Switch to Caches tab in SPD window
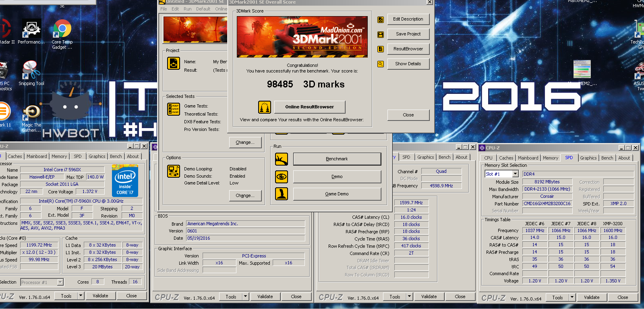 coord(506,158)
